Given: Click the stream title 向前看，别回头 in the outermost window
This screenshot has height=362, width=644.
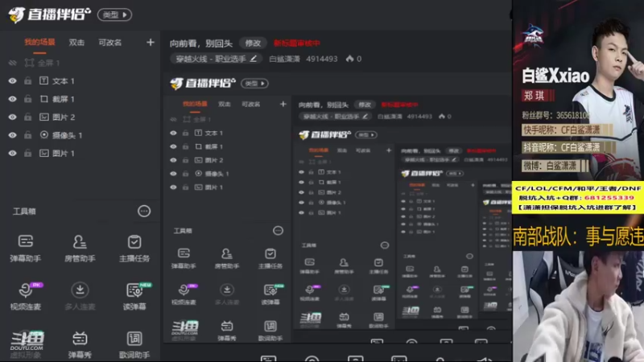Looking at the screenshot, I should point(201,43).
